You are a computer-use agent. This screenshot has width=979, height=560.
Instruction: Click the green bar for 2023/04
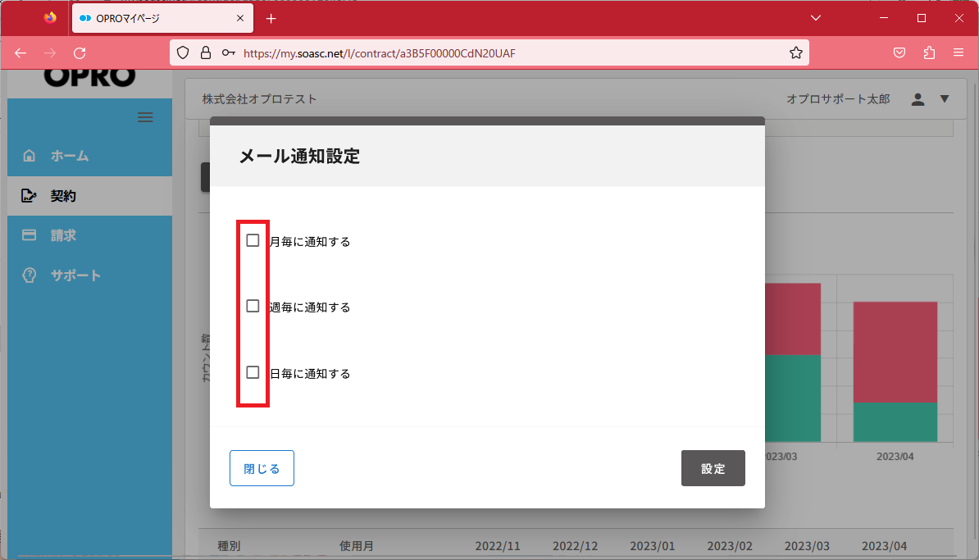[895, 422]
